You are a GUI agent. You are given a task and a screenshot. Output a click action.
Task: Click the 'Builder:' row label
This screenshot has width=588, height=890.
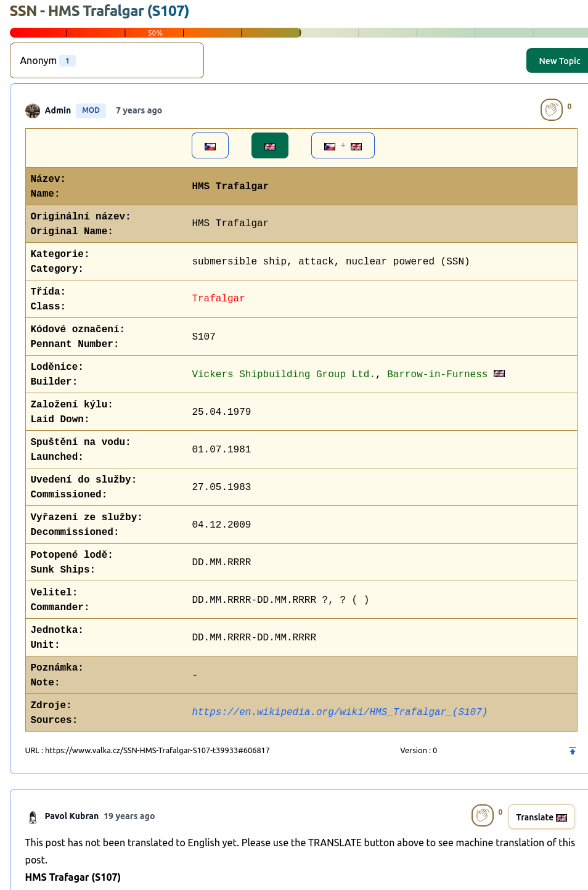54,382
